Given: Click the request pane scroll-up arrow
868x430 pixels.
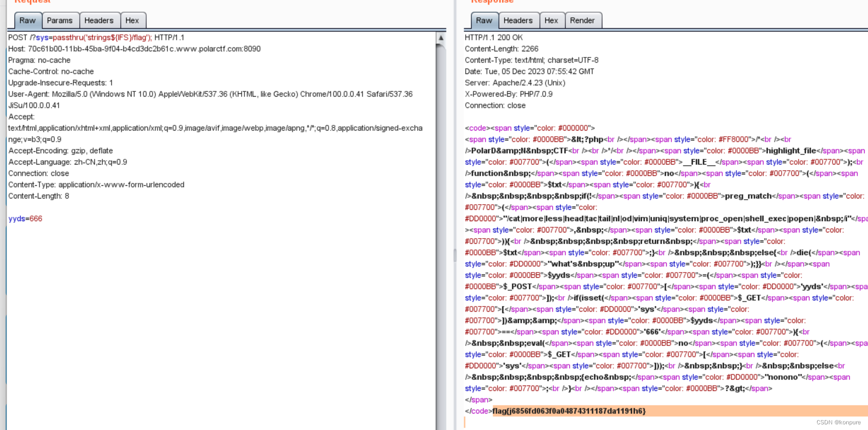Looking at the screenshot, I should tap(441, 38).
